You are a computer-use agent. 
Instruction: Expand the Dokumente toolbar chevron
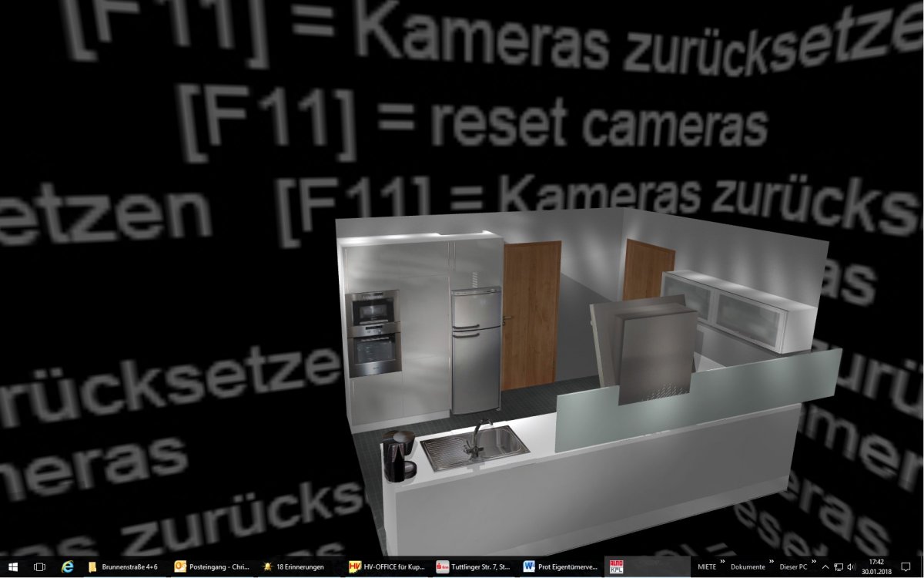[772, 562]
